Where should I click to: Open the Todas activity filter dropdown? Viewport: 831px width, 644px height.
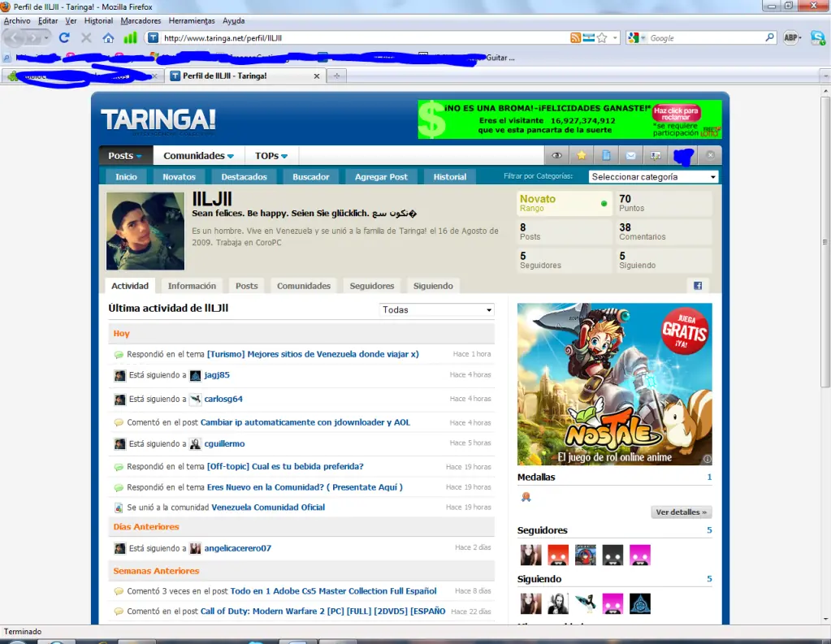pyautogui.click(x=437, y=309)
